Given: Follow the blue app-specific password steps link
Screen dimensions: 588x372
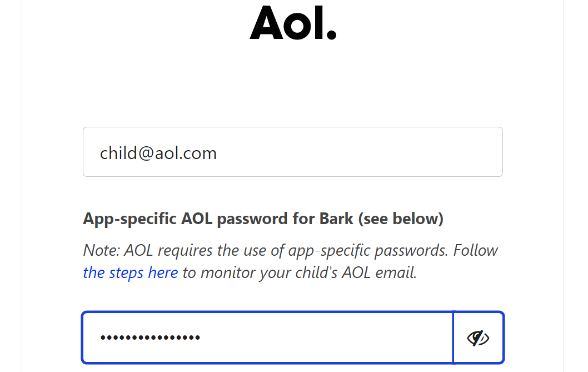Looking at the screenshot, I should click(131, 272).
